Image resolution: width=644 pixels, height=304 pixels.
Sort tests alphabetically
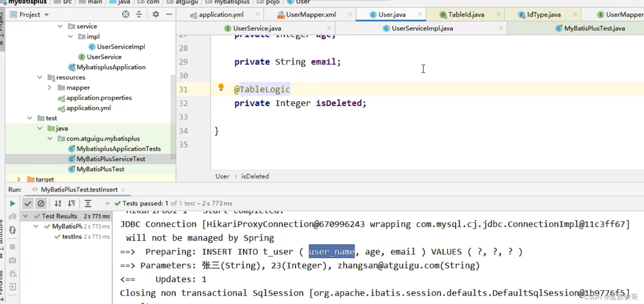pyautogui.click(x=58, y=203)
